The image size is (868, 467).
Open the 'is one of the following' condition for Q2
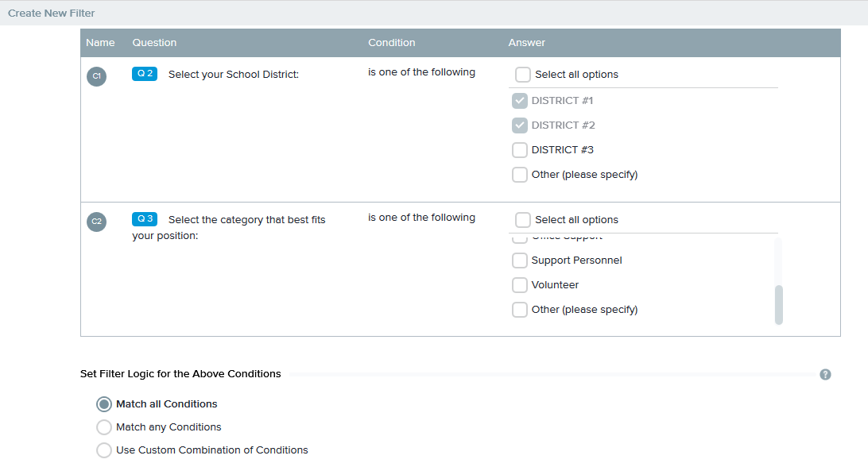pyautogui.click(x=421, y=72)
